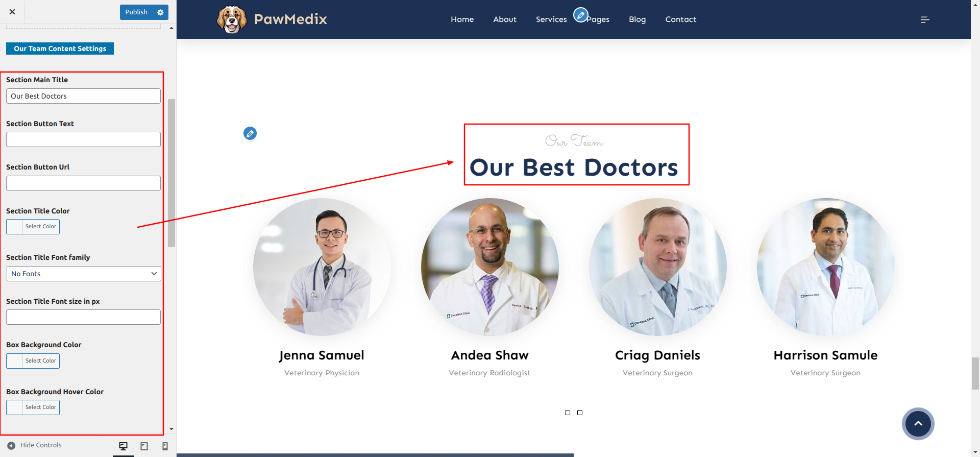The image size is (980, 457).
Task: Open Section Title Color Select Color picker
Action: [33, 227]
